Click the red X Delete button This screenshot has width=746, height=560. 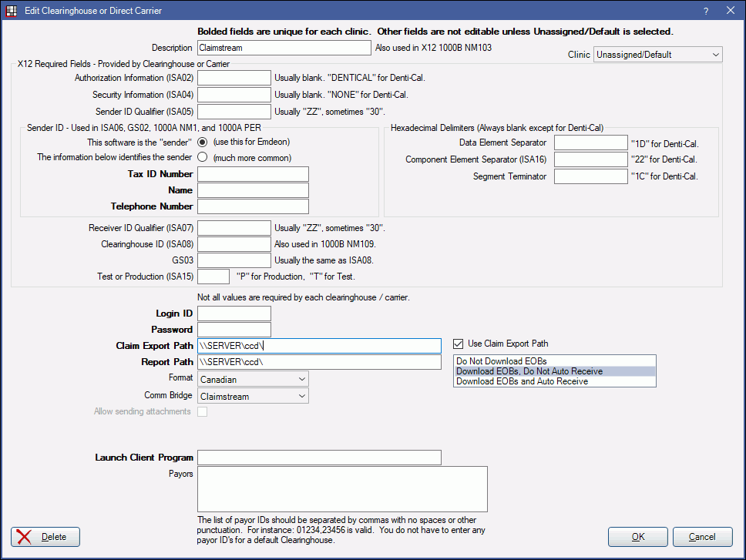45,537
